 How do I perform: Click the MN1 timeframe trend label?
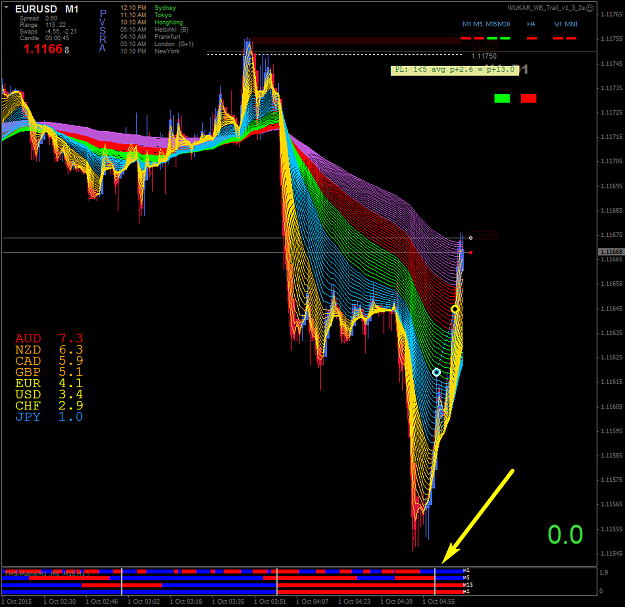571,24
